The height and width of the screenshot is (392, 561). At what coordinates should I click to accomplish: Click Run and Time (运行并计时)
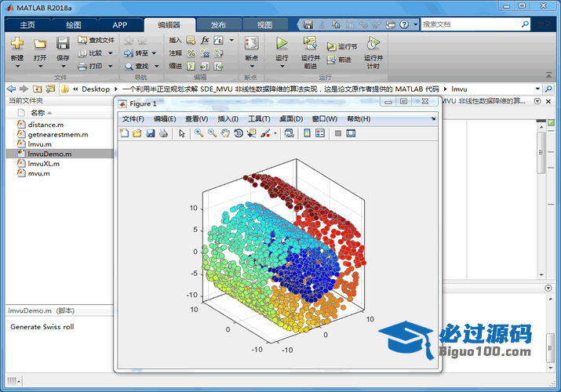point(373,53)
